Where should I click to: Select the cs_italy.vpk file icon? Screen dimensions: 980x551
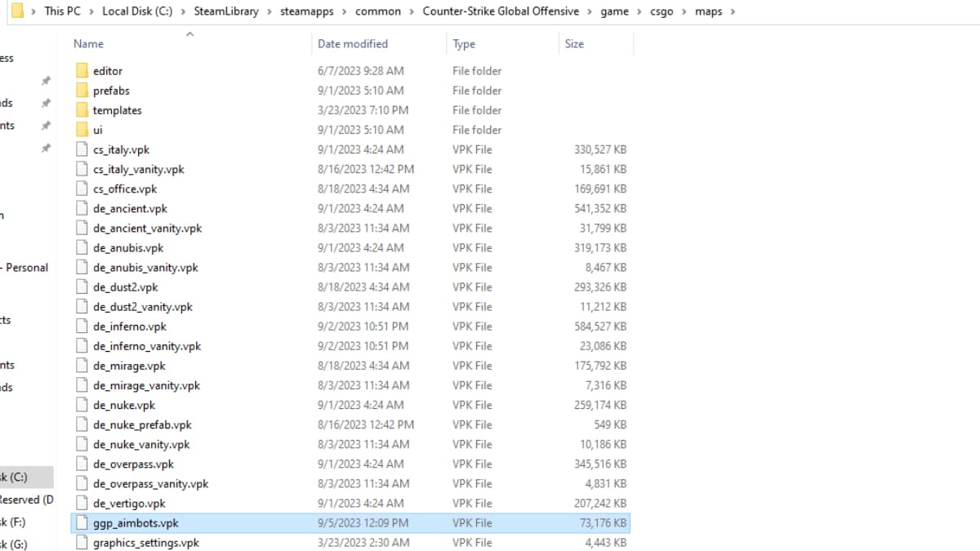click(x=81, y=149)
